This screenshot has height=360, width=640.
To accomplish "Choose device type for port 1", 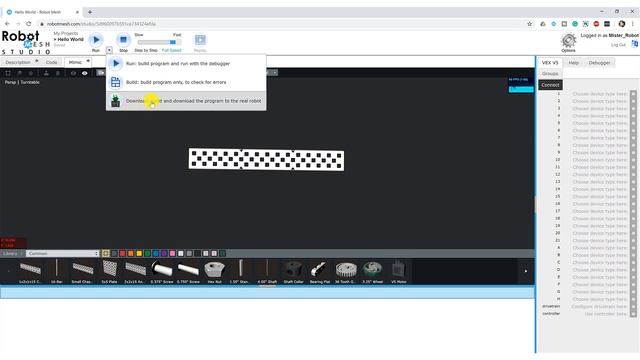I will pos(599,94).
